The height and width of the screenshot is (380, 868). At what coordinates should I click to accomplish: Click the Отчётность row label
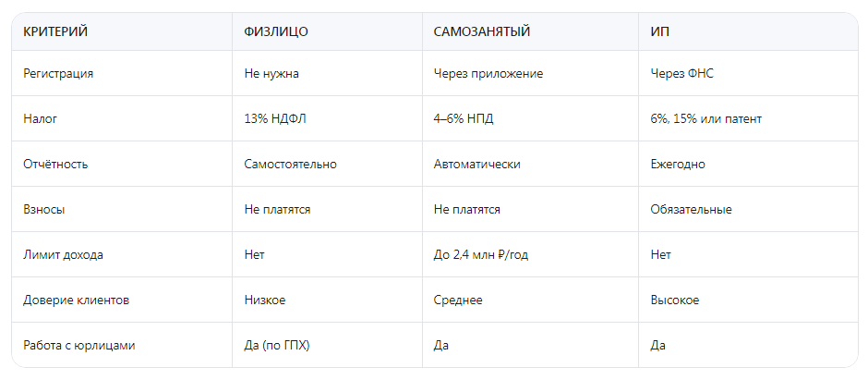point(55,165)
